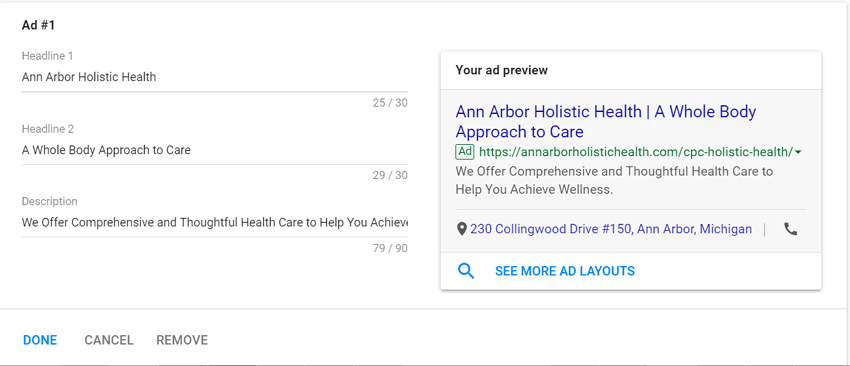The height and width of the screenshot is (366, 850).
Task: Open SEE MORE AD LAYOUTS
Action: [565, 271]
